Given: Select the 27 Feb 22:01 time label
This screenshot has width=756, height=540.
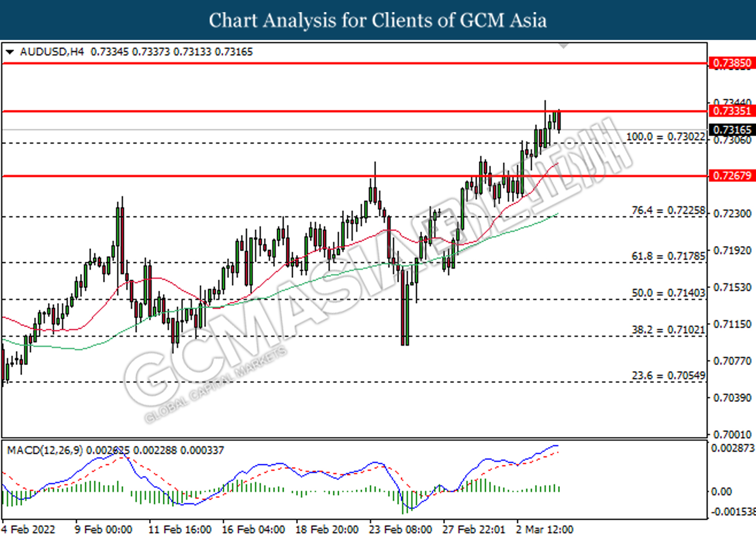Looking at the screenshot, I should (474, 529).
